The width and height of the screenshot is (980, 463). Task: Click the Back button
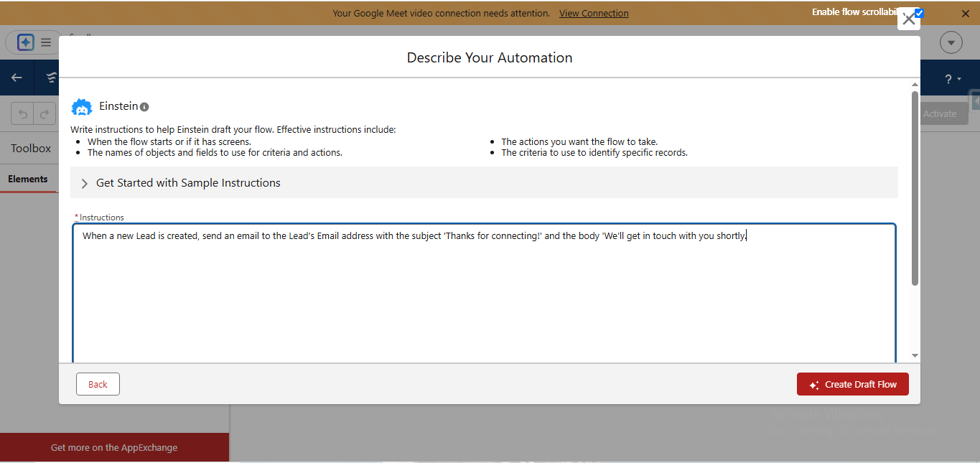click(98, 384)
